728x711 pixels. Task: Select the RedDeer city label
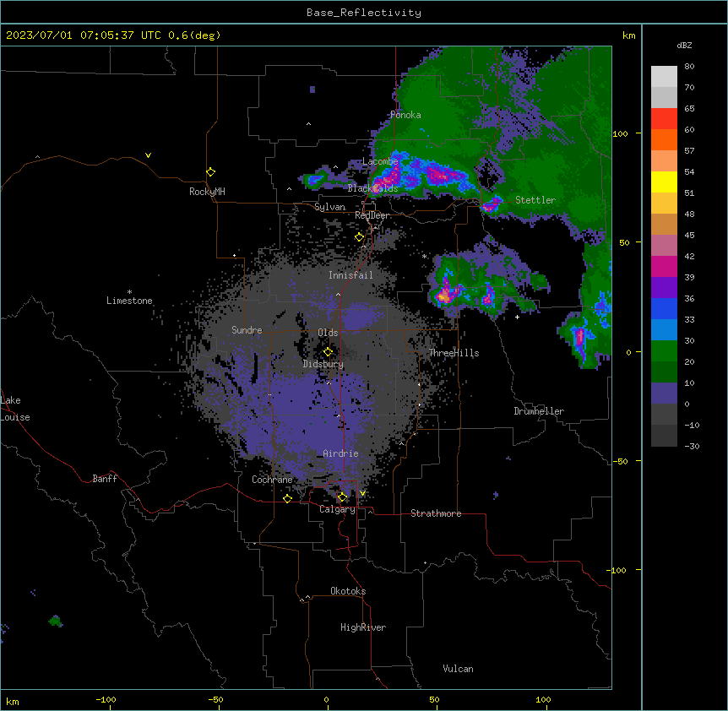372,215
